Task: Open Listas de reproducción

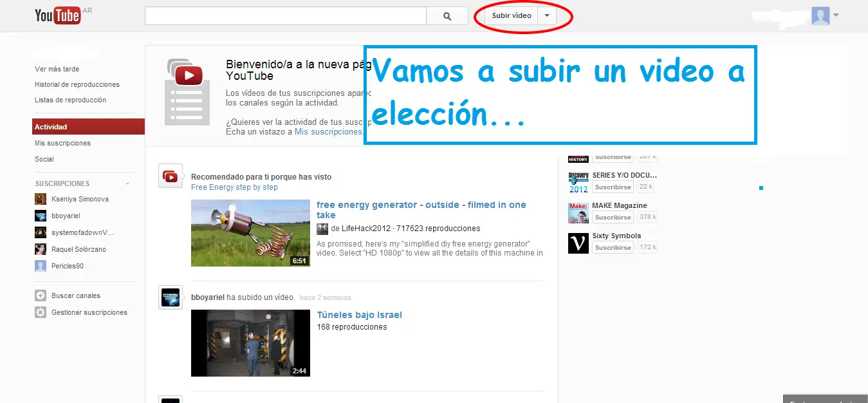Action: [x=71, y=100]
